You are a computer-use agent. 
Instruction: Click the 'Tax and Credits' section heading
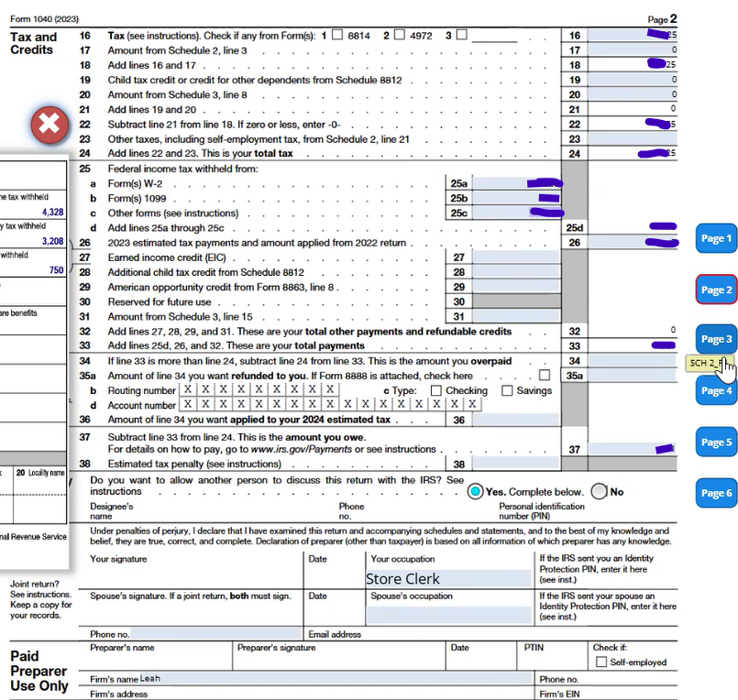(33, 43)
